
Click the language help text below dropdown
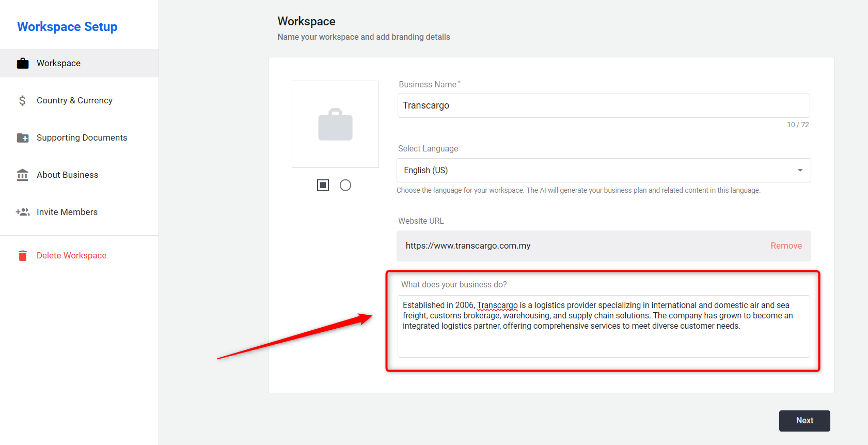[578, 190]
